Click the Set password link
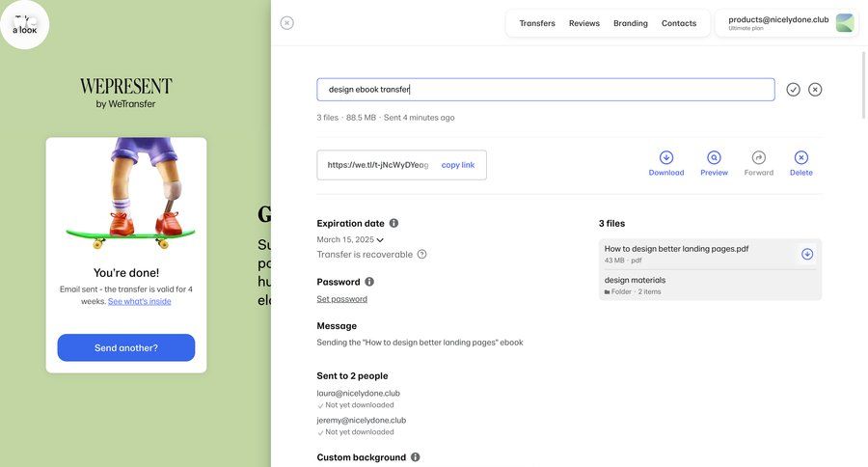Viewport: 868px width, 467px height. click(x=341, y=299)
